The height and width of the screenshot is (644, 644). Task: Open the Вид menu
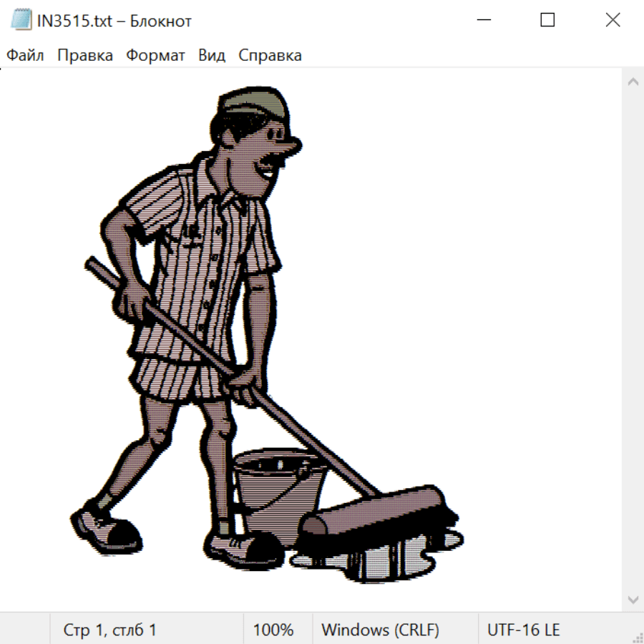(212, 56)
